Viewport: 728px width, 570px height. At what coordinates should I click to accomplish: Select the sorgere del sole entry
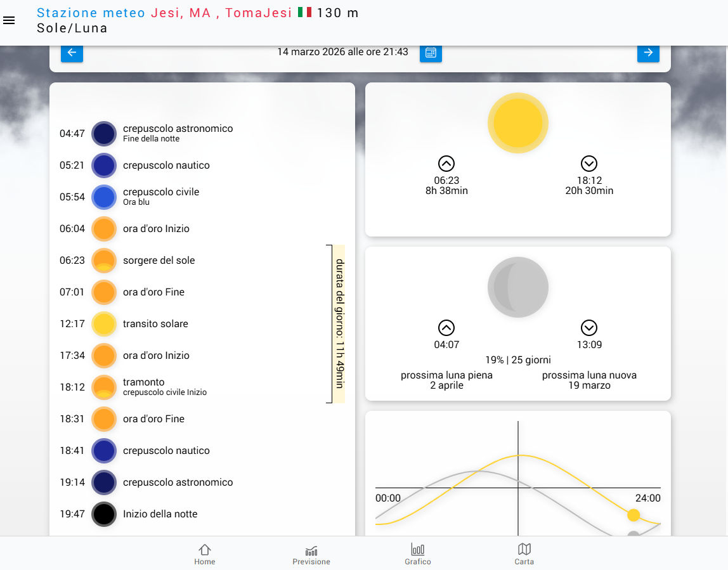(159, 261)
